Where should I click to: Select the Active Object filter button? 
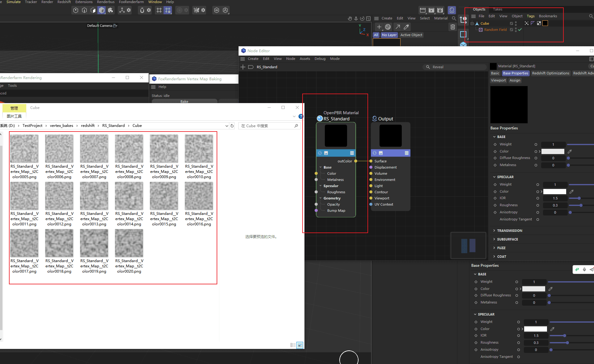pyautogui.click(x=411, y=35)
